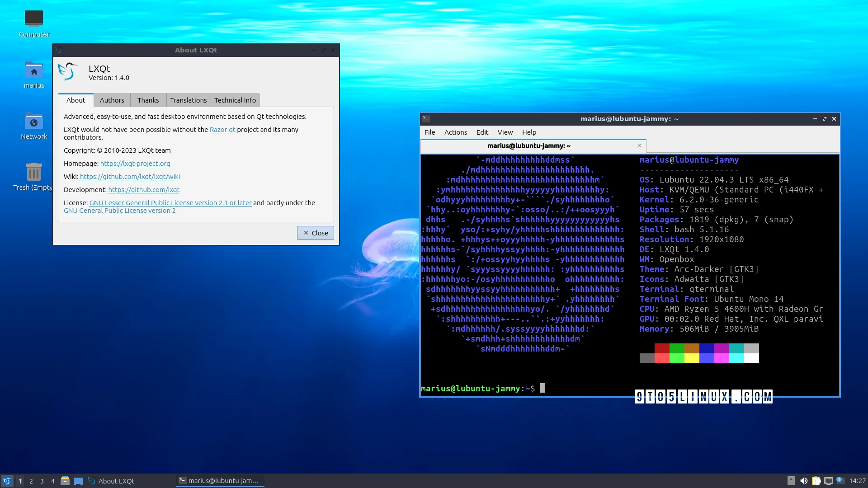The width and height of the screenshot is (868, 488).
Task: Open the View menu in QTerminal
Action: point(505,132)
